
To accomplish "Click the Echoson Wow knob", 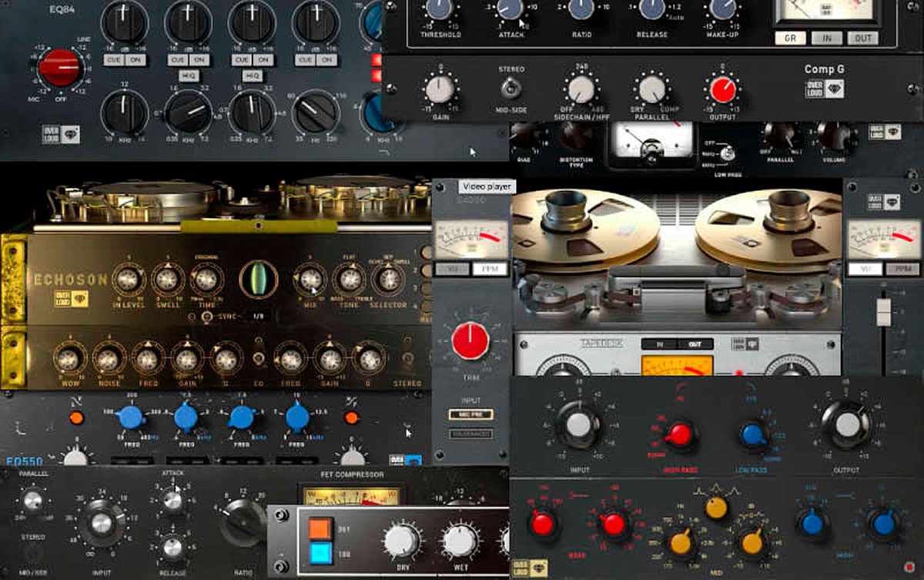I will coord(69,359).
